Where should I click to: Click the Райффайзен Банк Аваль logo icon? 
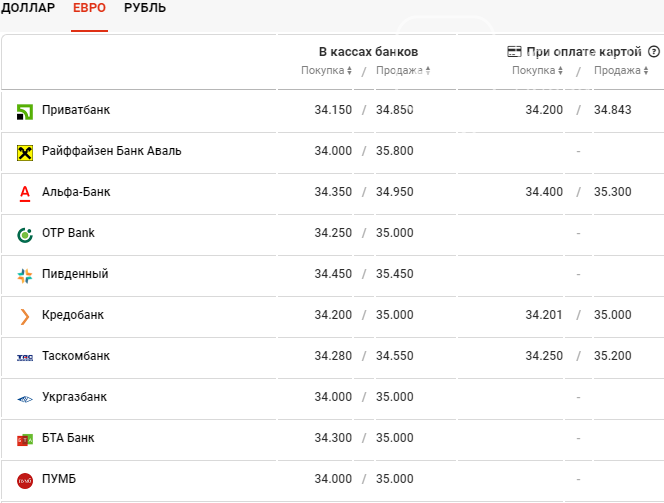[x=25, y=152]
